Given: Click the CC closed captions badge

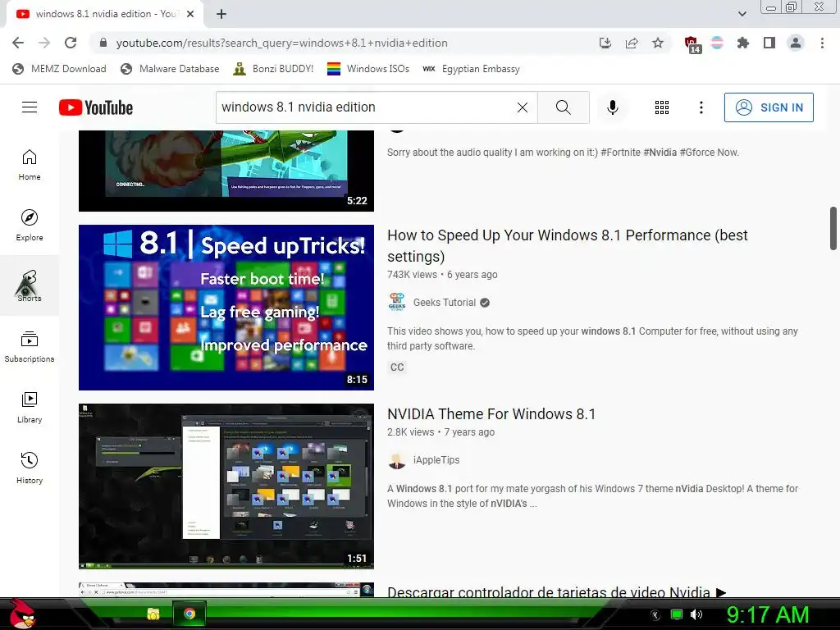Looking at the screenshot, I should pyautogui.click(x=397, y=367).
